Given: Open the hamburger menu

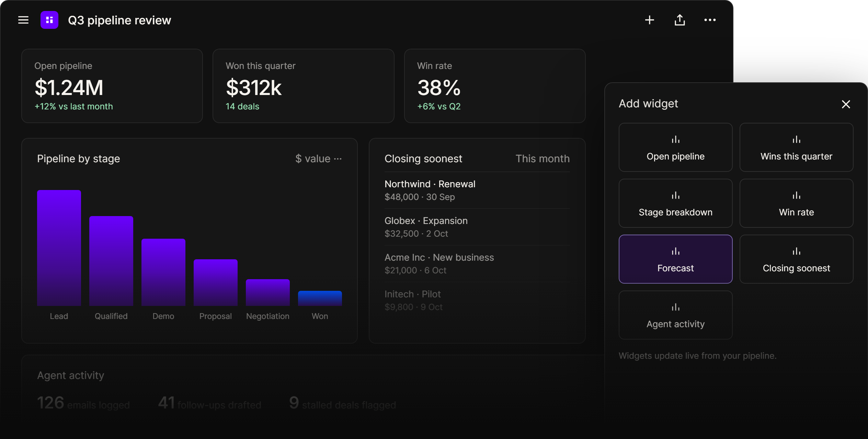Looking at the screenshot, I should click(23, 20).
